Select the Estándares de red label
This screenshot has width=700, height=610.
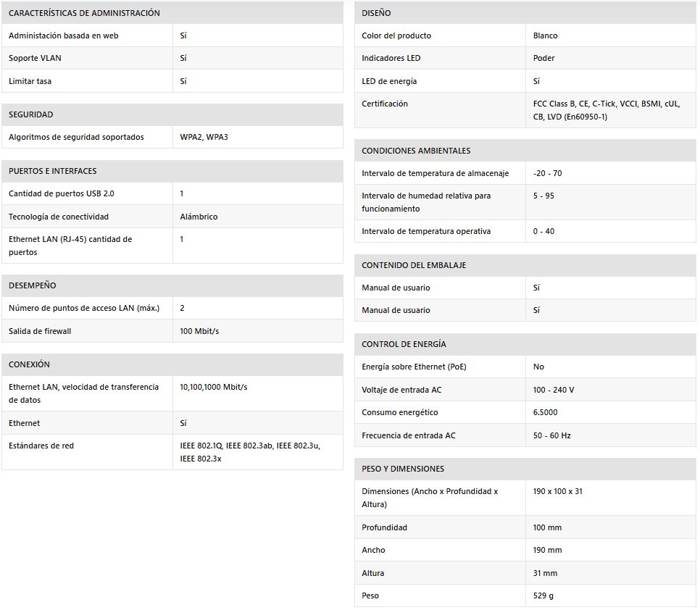41,446
